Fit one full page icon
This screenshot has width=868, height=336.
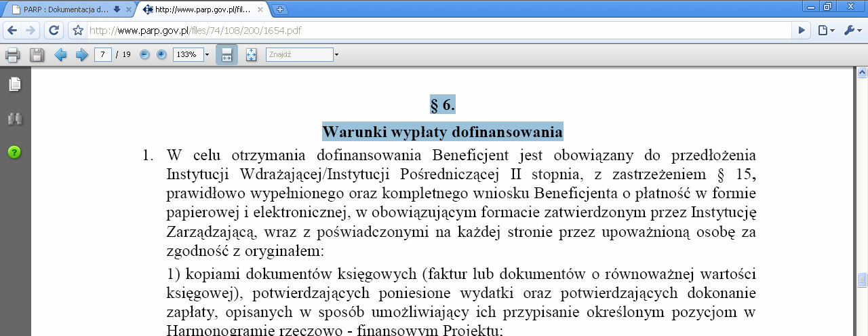click(251, 55)
